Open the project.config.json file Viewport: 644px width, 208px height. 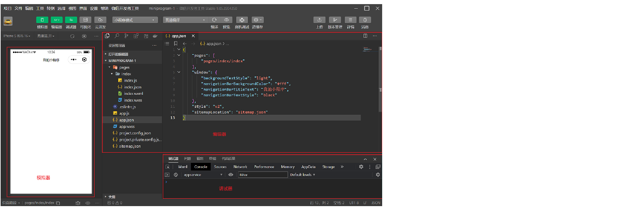[x=135, y=133]
